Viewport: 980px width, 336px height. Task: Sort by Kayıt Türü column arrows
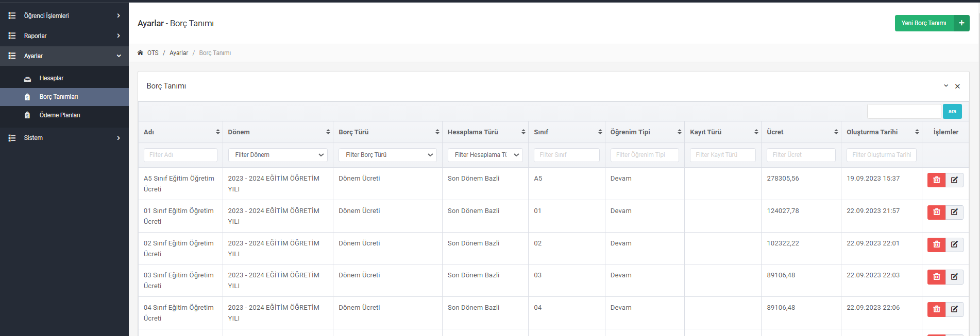[x=756, y=132]
